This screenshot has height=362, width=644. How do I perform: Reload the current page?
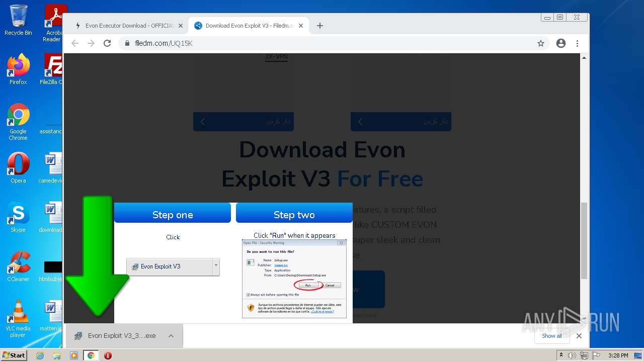click(107, 43)
